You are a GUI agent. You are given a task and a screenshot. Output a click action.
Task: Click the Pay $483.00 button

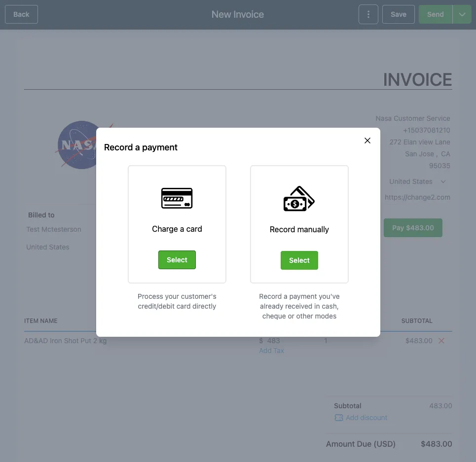coord(413,228)
